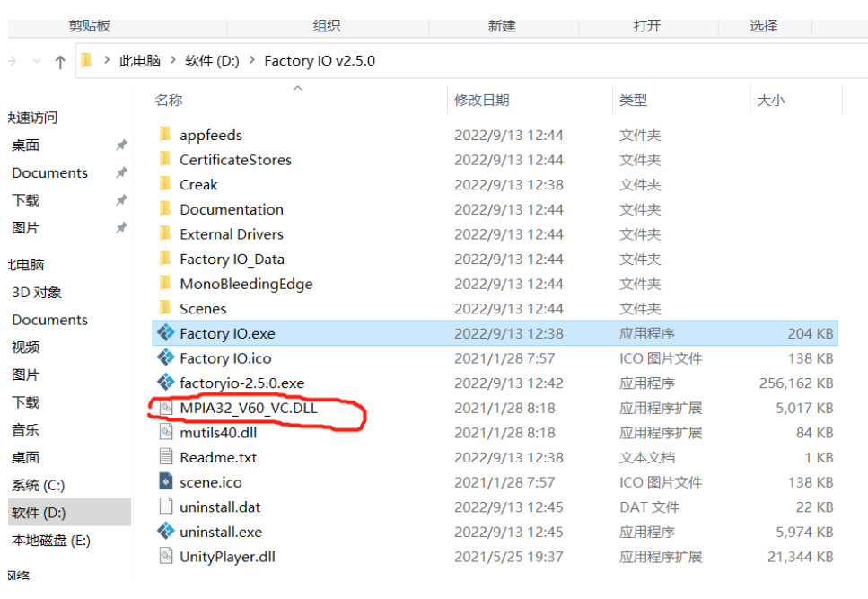
Task: Click the uninstall.exe program icon
Action: click(165, 532)
